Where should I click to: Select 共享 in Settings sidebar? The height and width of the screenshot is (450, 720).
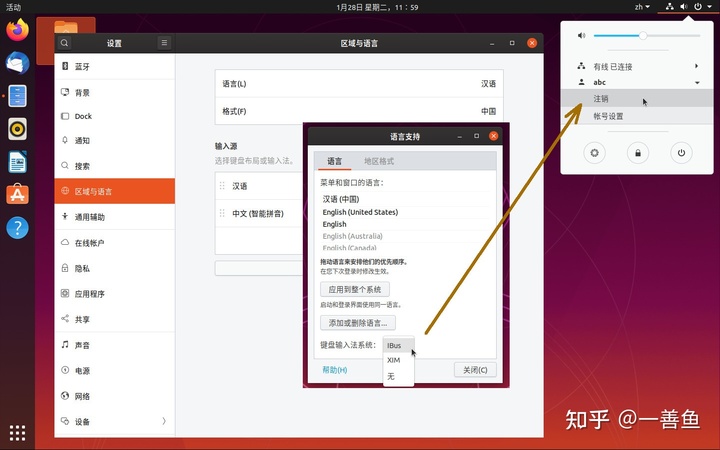tap(114, 319)
